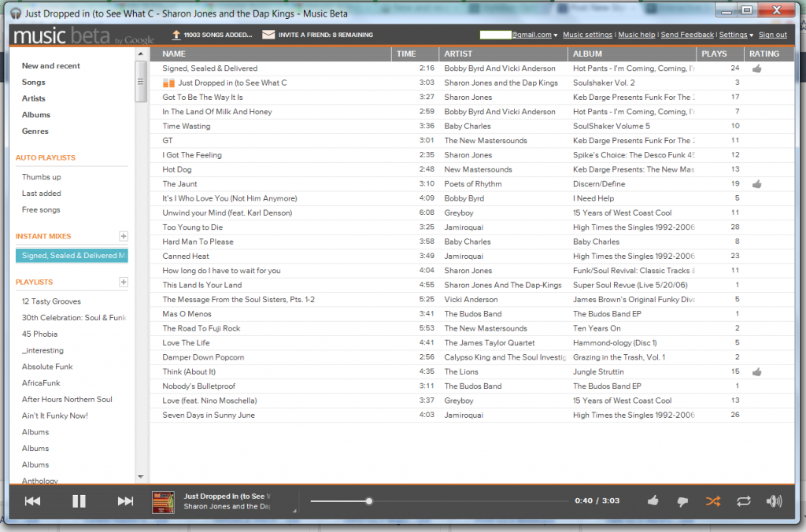Select the song Got To Be The Way It Is
806x532 pixels.
pos(202,97)
